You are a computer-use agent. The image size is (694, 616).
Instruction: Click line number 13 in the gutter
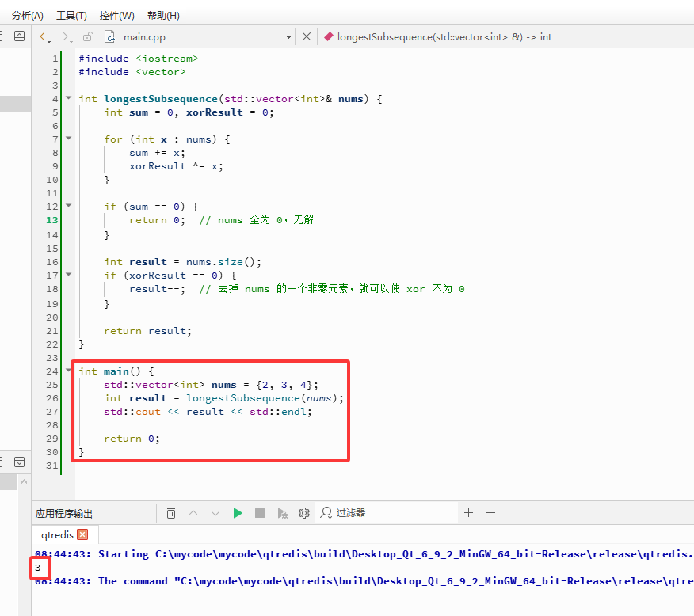tap(51, 220)
